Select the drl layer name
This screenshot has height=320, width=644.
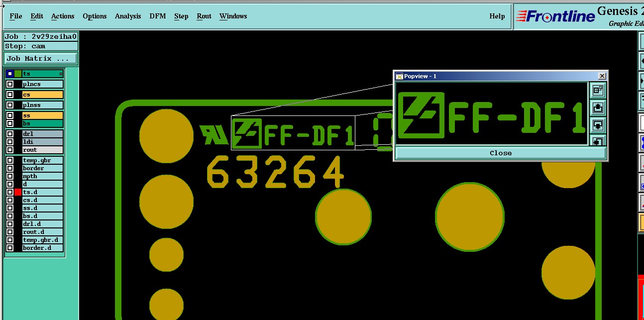point(43,134)
